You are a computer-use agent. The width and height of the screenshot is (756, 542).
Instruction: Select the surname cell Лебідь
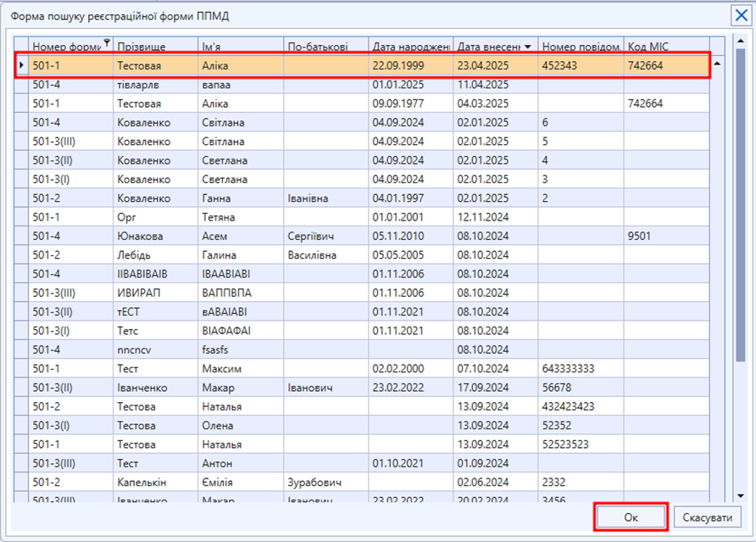click(155, 254)
